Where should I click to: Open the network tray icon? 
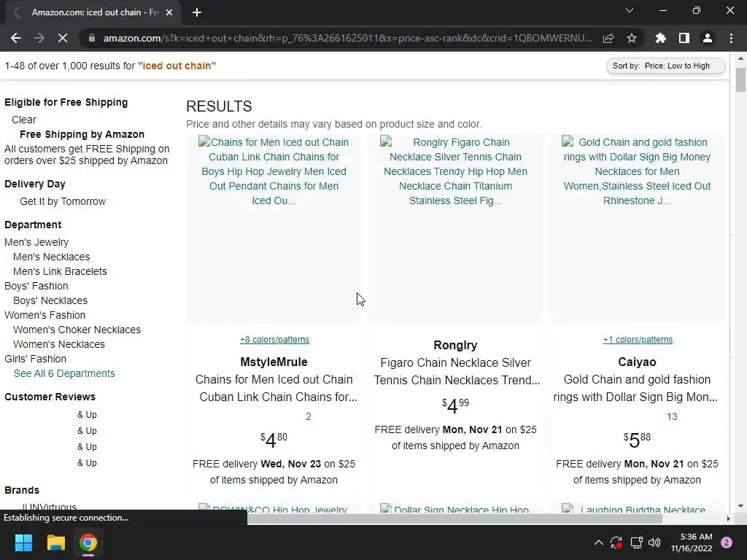[x=636, y=542]
